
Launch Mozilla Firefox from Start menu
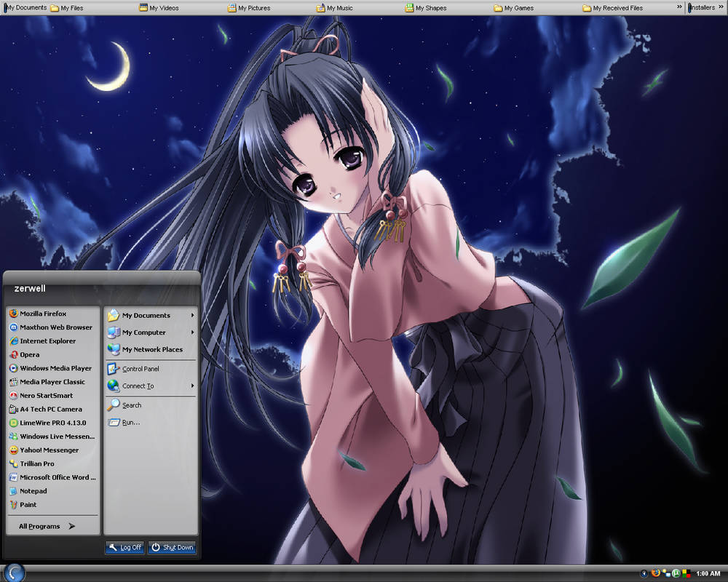(x=53, y=314)
